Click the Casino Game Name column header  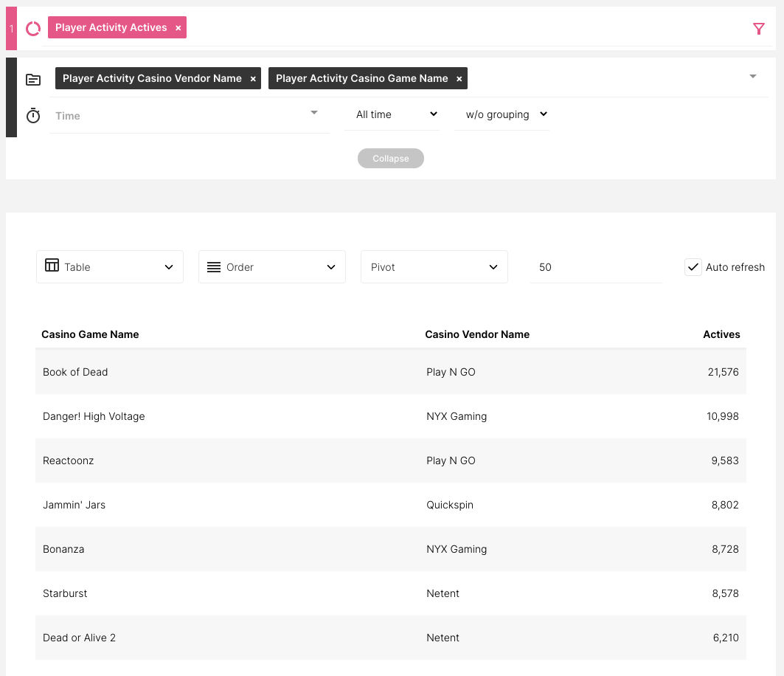pos(90,334)
